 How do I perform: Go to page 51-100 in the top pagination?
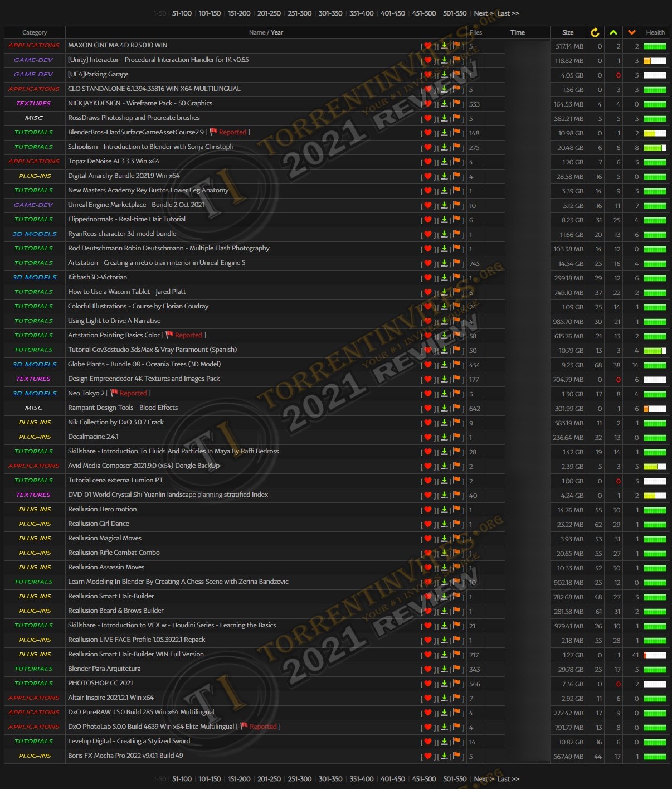click(182, 13)
